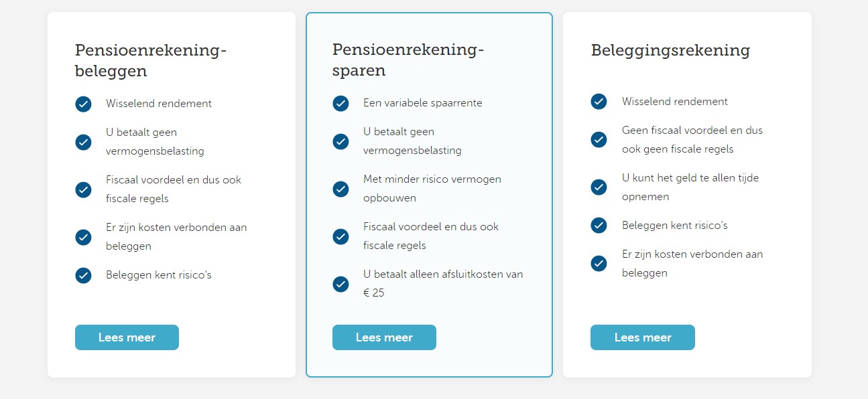Click checkmark by 'Fiscaal voordeel' in Pensioenrekening-sparen card

[340, 236]
